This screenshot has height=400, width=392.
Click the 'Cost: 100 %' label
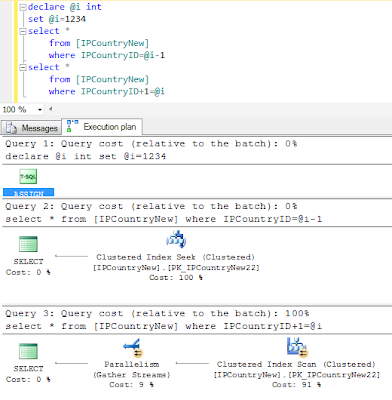(x=176, y=278)
